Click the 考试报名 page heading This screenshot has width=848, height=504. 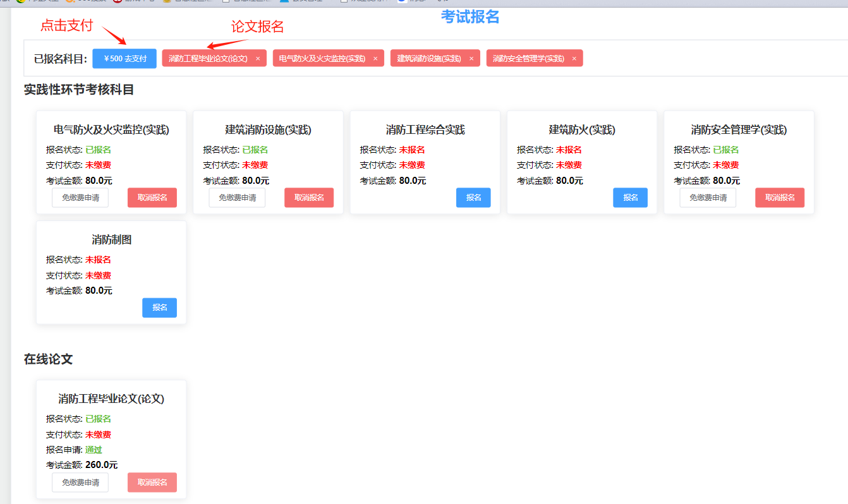470,17
